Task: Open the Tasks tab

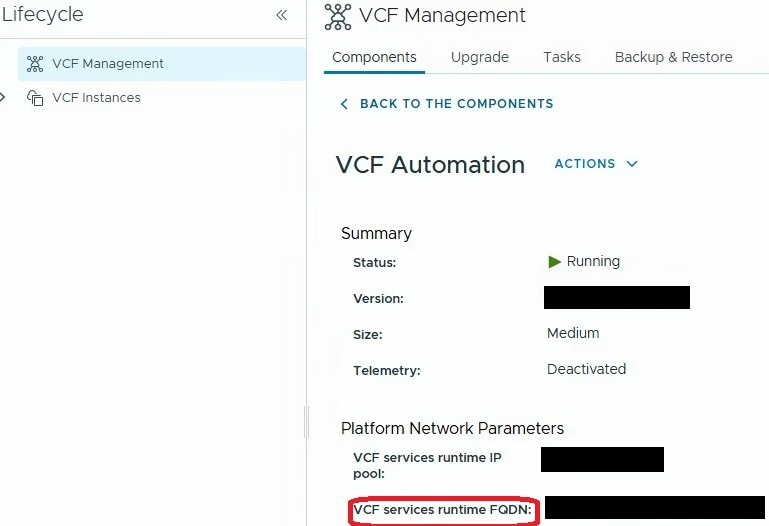Action: pyautogui.click(x=562, y=57)
